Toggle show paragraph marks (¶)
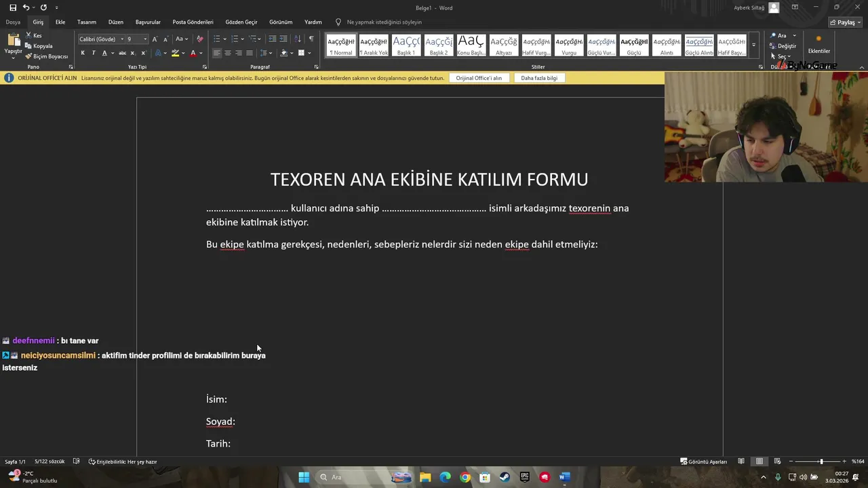 [311, 39]
